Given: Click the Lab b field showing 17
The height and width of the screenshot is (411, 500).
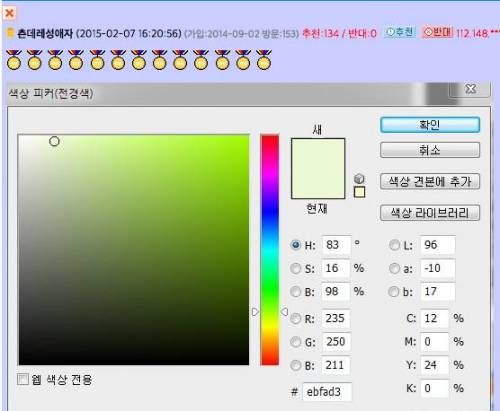Looking at the screenshot, I should (x=438, y=292).
